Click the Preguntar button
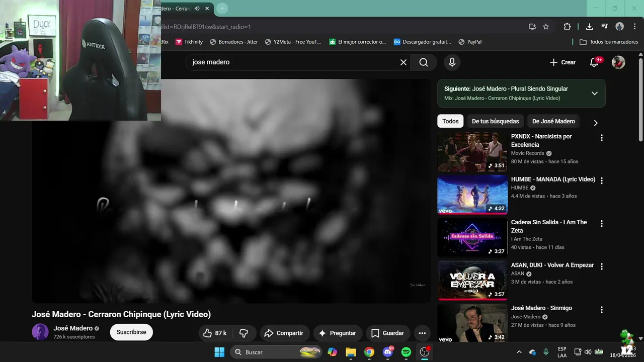This screenshot has width=644, height=362. point(337,333)
